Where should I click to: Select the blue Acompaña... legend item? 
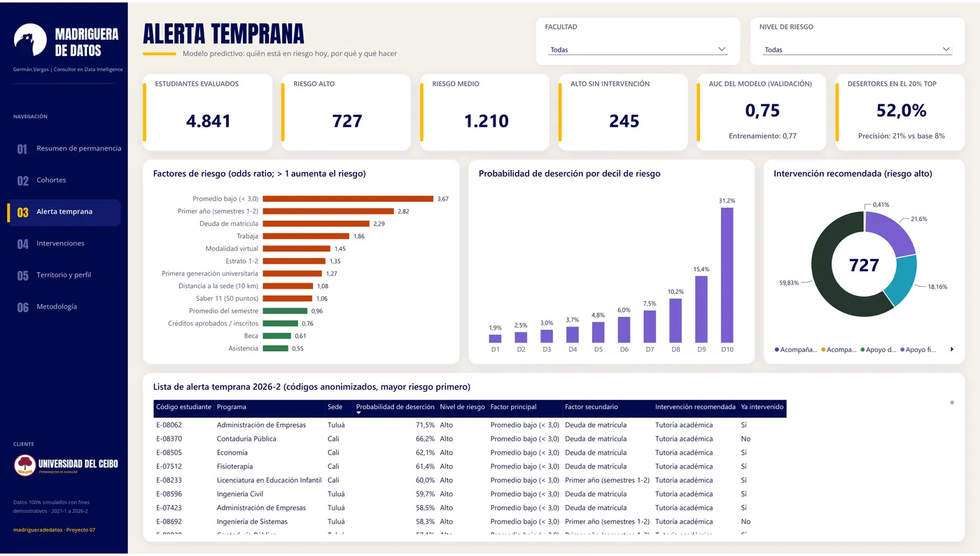(796, 350)
